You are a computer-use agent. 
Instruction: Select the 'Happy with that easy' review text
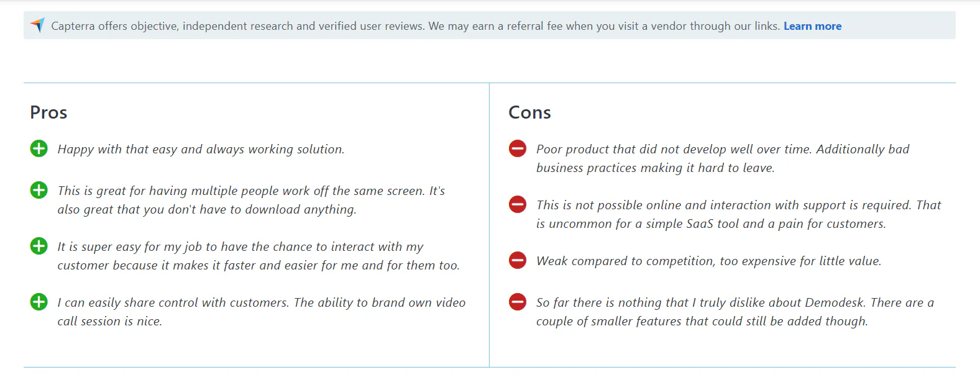point(201,149)
